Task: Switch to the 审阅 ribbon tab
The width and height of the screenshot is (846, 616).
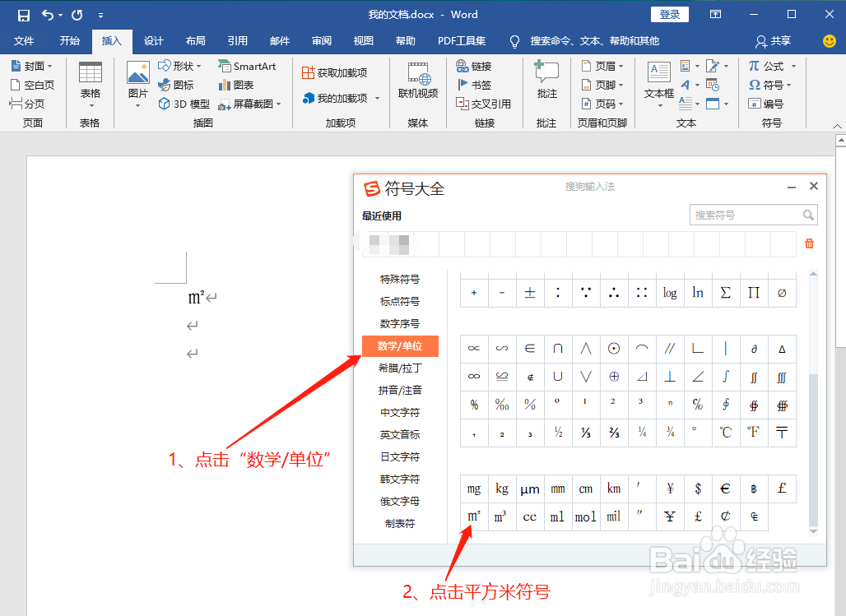Action: click(x=321, y=40)
